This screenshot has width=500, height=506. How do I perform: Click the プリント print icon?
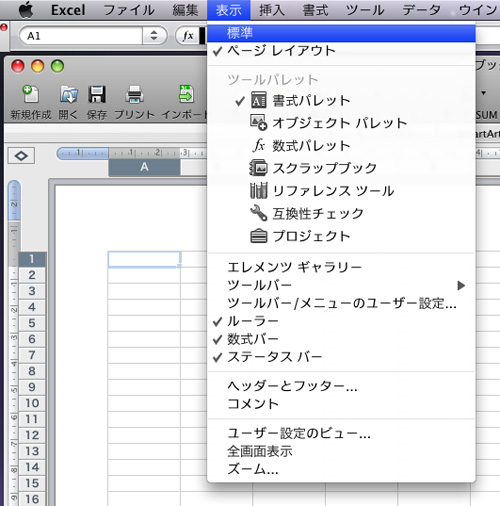click(134, 95)
